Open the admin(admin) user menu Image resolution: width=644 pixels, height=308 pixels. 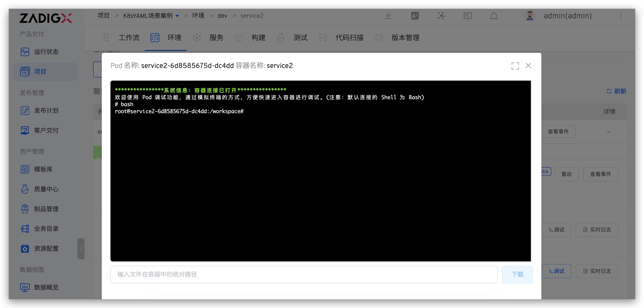pos(567,16)
